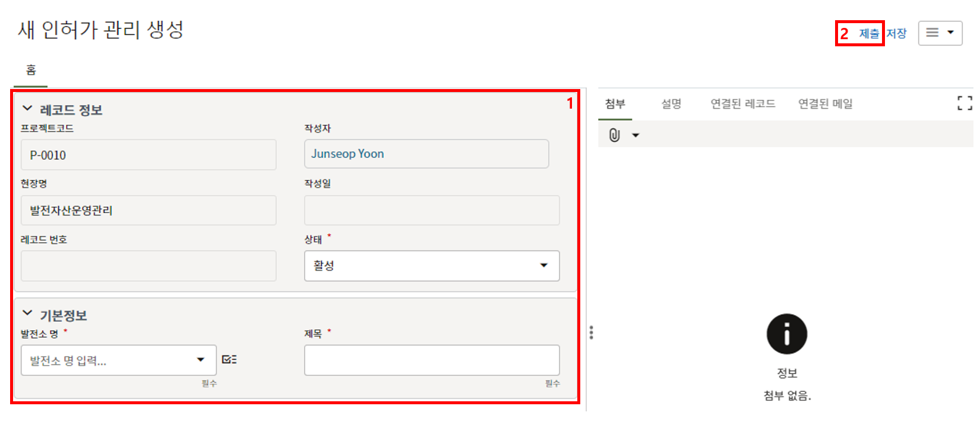Click the vertical panel splitter handle
The height and width of the screenshot is (428, 980).
tap(591, 332)
